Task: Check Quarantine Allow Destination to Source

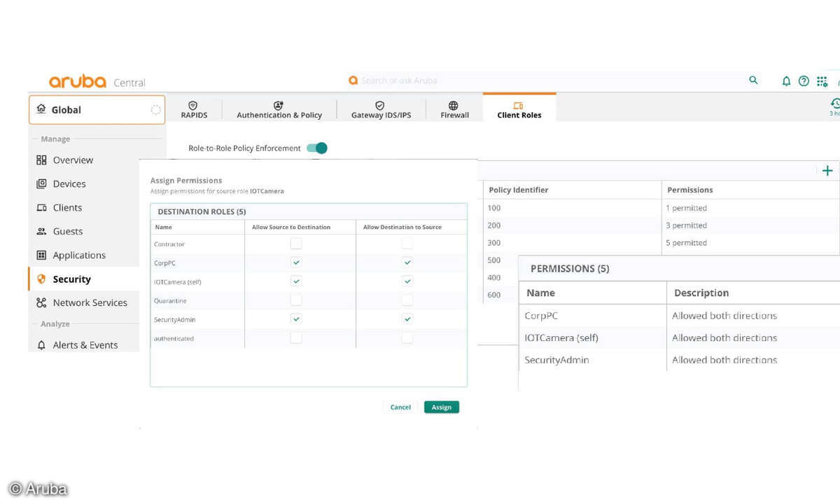Action: (407, 300)
